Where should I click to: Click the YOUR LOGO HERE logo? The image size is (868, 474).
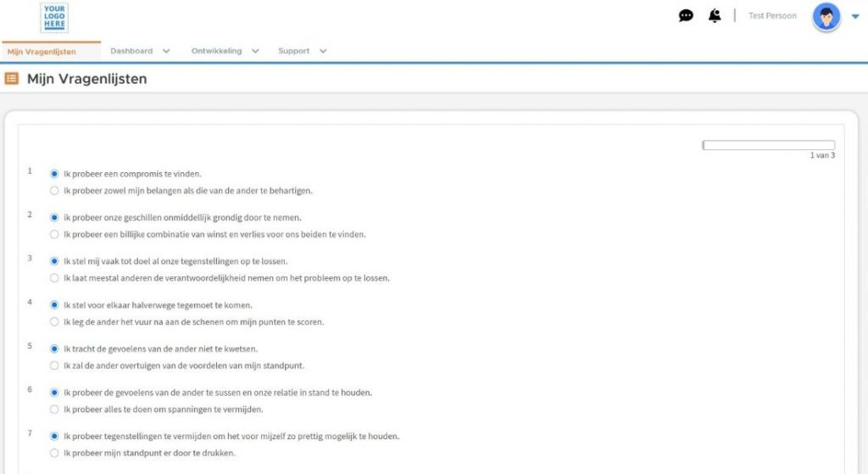tap(54, 17)
